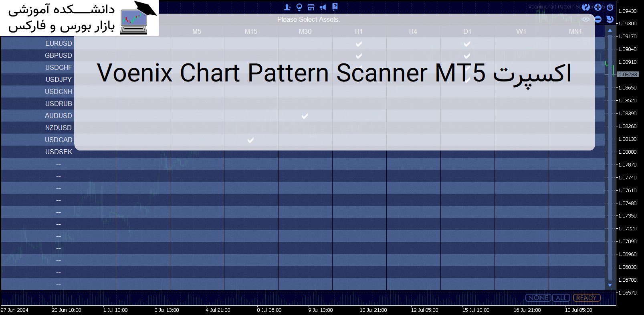Click the circular reset arrow icon
The height and width of the screenshot is (315, 644).
610,19
